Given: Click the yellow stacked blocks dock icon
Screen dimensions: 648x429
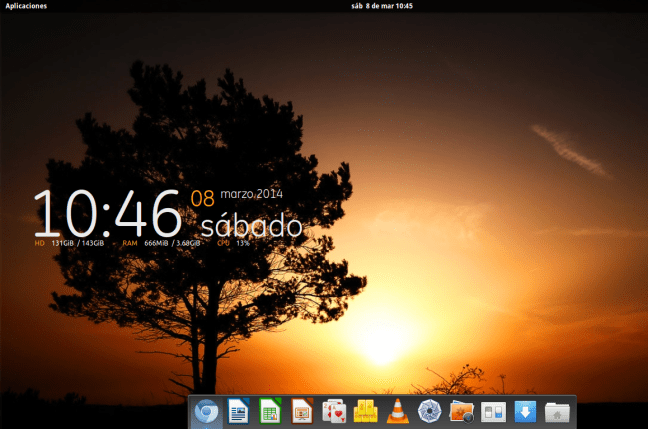Looking at the screenshot, I should (365, 411).
